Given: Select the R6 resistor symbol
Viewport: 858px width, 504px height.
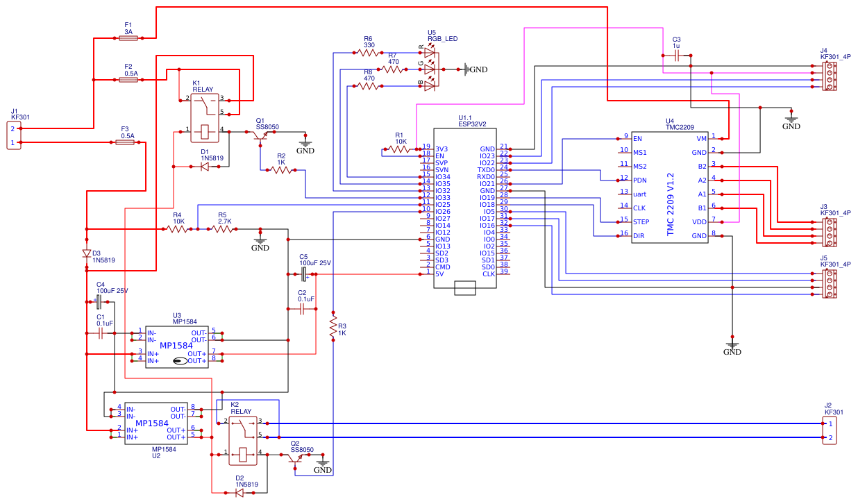Looking at the screenshot, I should [368, 52].
